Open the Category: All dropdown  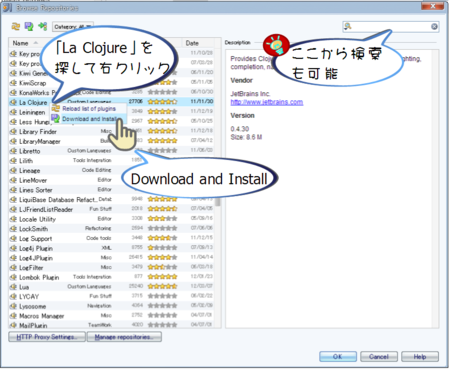73,27
